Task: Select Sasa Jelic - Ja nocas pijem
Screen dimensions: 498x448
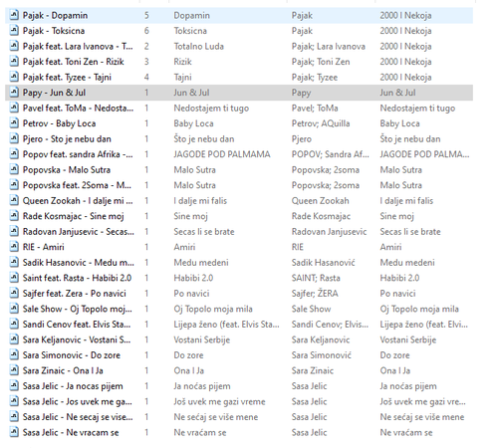Action: [x=73, y=386]
